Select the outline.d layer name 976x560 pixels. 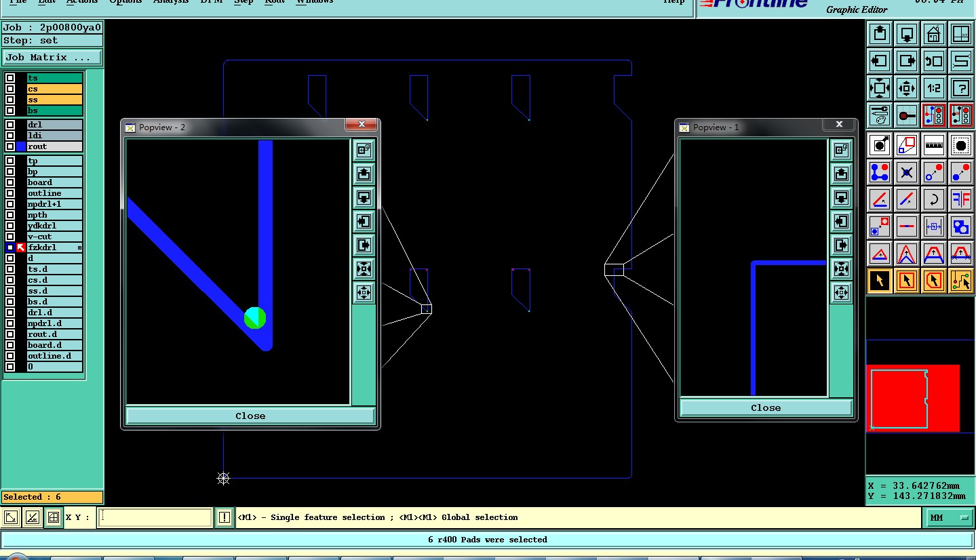click(54, 356)
